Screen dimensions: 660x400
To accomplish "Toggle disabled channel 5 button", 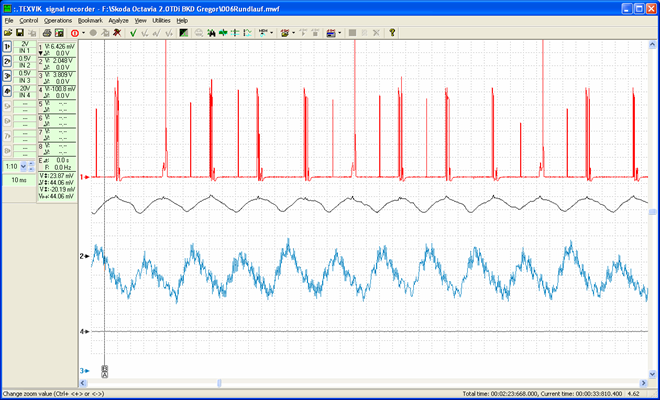I will pos(7,106).
